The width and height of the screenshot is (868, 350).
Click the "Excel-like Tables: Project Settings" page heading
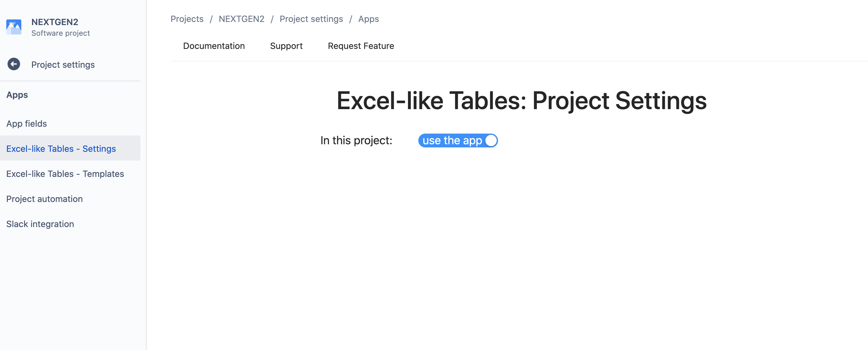pyautogui.click(x=521, y=100)
